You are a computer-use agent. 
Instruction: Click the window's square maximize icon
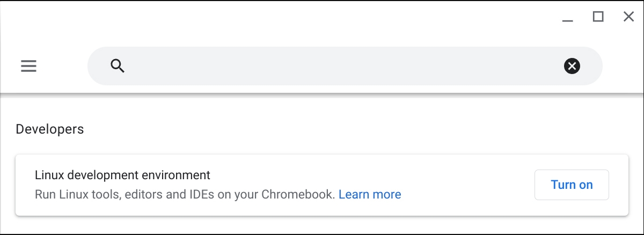point(598,17)
